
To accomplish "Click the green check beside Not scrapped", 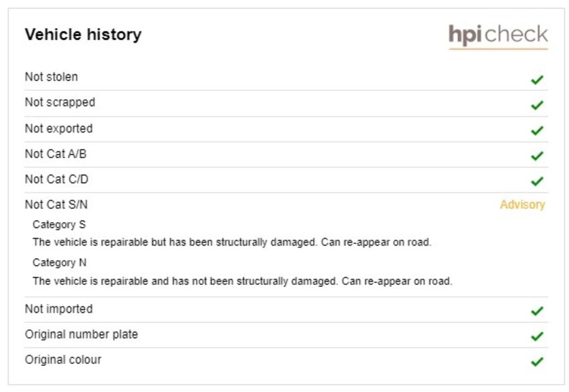I will pyautogui.click(x=537, y=105).
